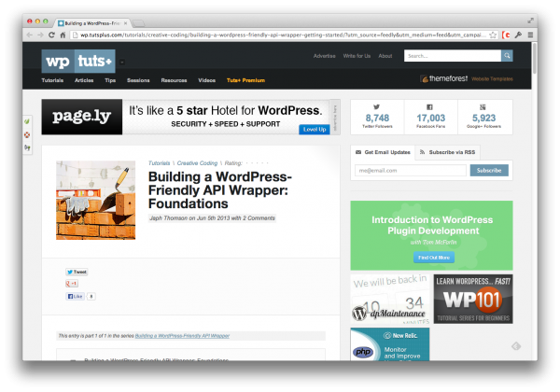
Task: Click the Introduction to WordPress Plugin Development banner title
Action: (x=432, y=225)
